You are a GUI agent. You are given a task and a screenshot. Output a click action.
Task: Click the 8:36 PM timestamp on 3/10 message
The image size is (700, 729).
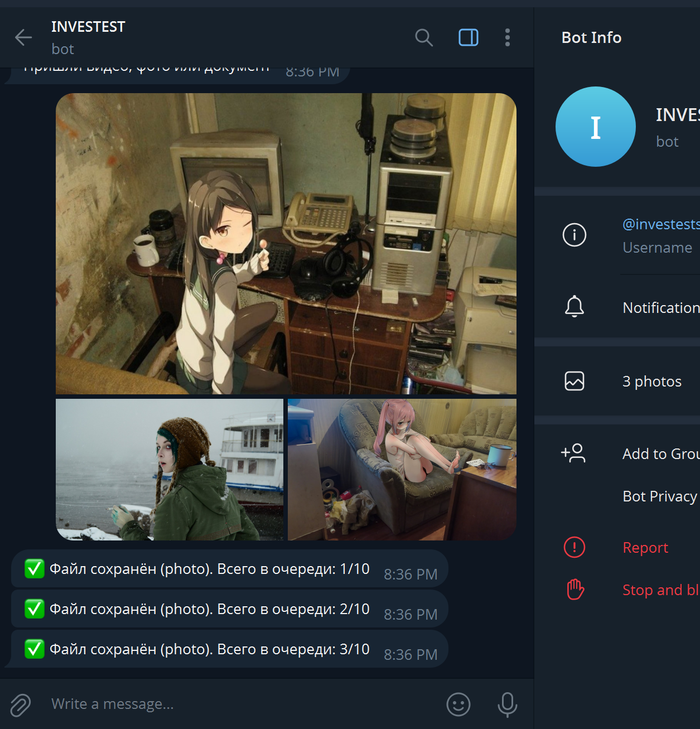pyautogui.click(x=411, y=655)
